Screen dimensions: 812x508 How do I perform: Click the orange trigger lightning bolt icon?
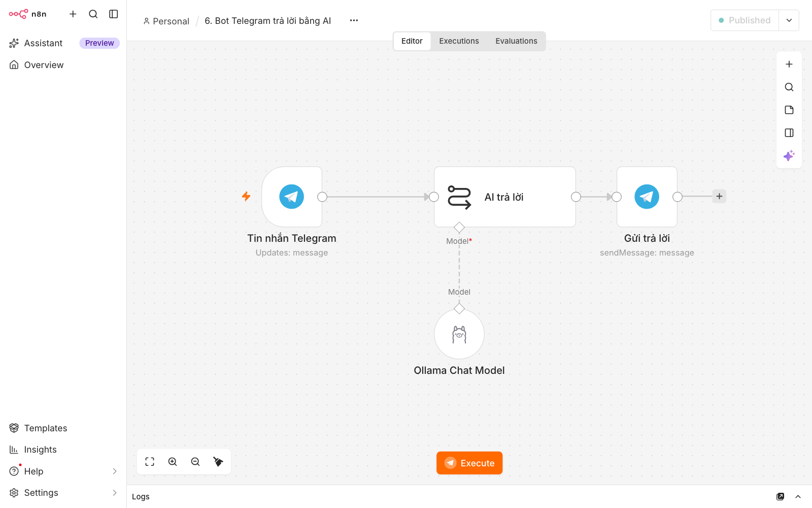[x=246, y=196]
